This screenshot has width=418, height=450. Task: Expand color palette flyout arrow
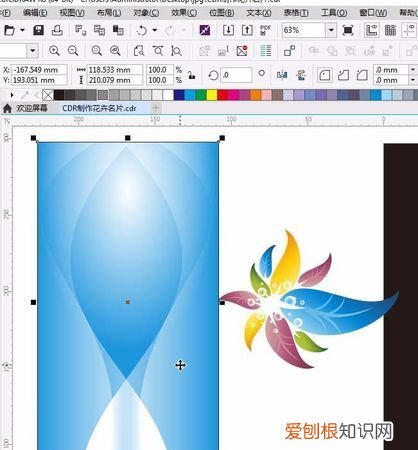pos(12,95)
